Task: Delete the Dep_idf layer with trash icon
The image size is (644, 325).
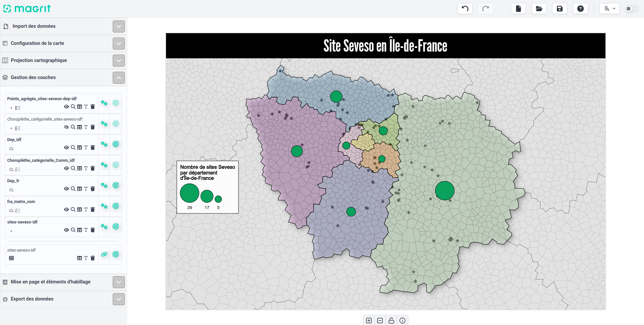Action: [93, 148]
